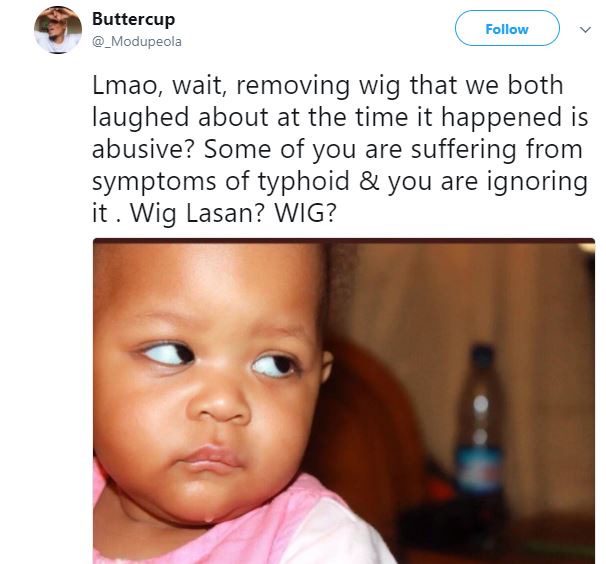Open Buttercup's profile avatar picture
The width and height of the screenshot is (606, 564).
pos(57,30)
